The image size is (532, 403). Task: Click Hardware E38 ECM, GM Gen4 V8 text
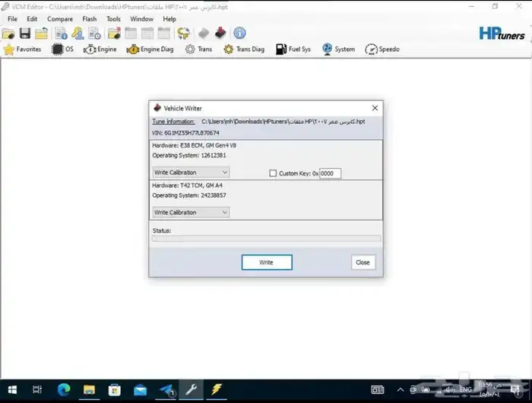click(x=194, y=146)
